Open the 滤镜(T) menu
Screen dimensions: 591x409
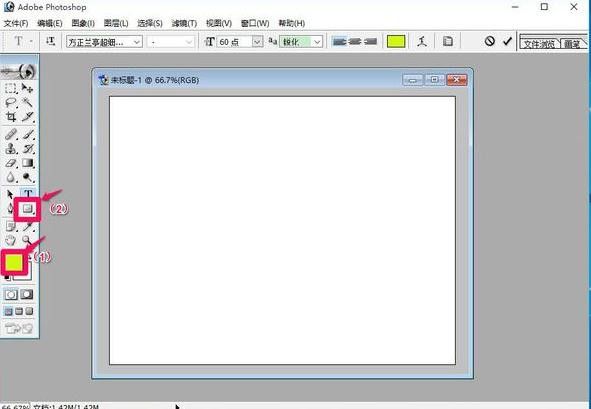tap(184, 23)
